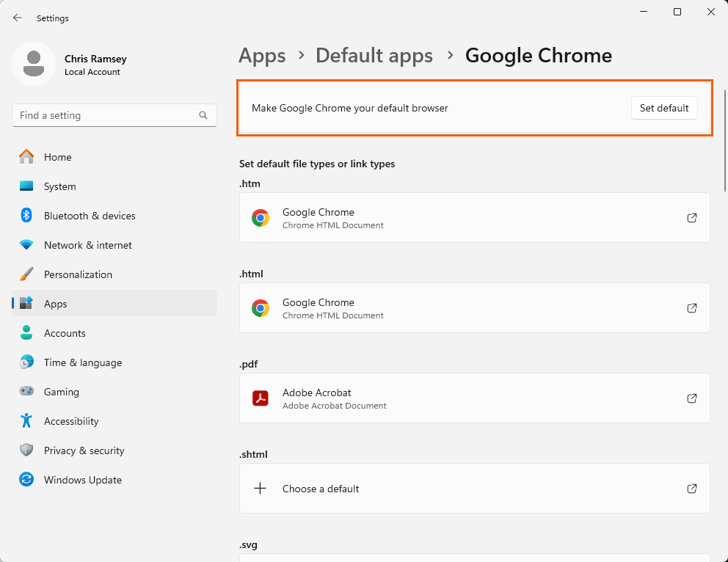728x562 pixels.
Task: Open the external link icon for .html
Action: pos(692,308)
